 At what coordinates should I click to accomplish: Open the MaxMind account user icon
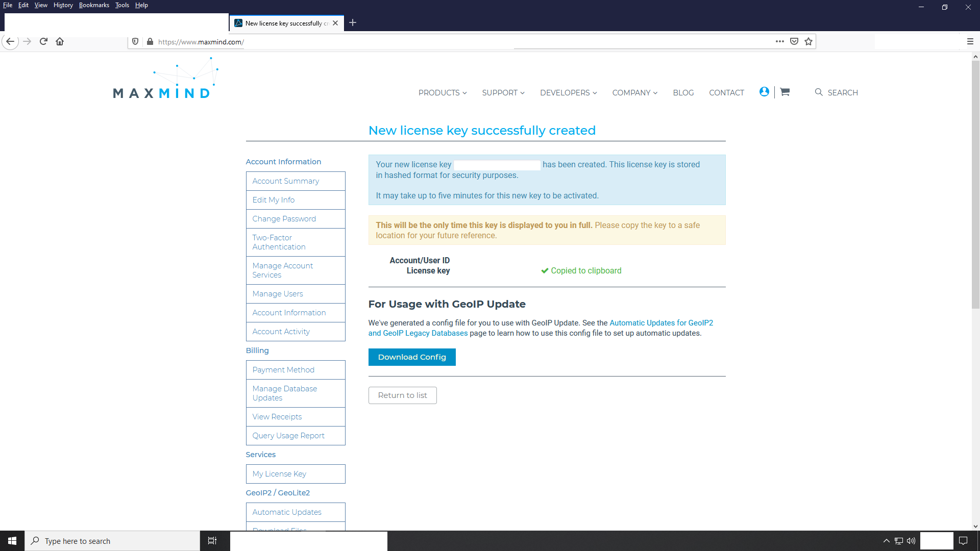tap(764, 92)
